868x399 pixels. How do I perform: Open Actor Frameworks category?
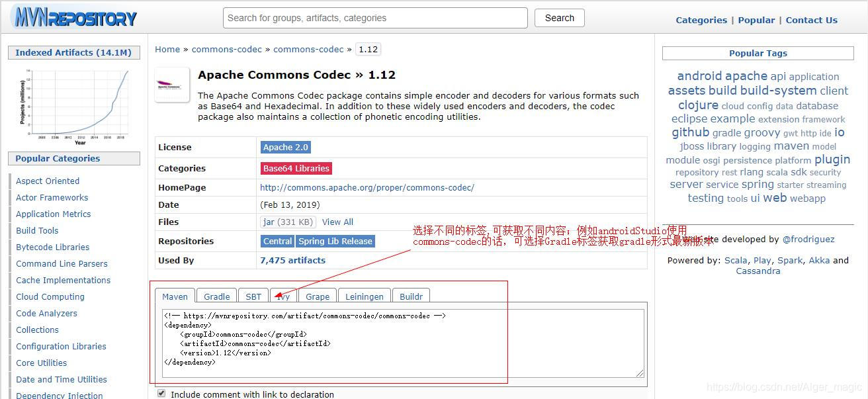point(52,197)
